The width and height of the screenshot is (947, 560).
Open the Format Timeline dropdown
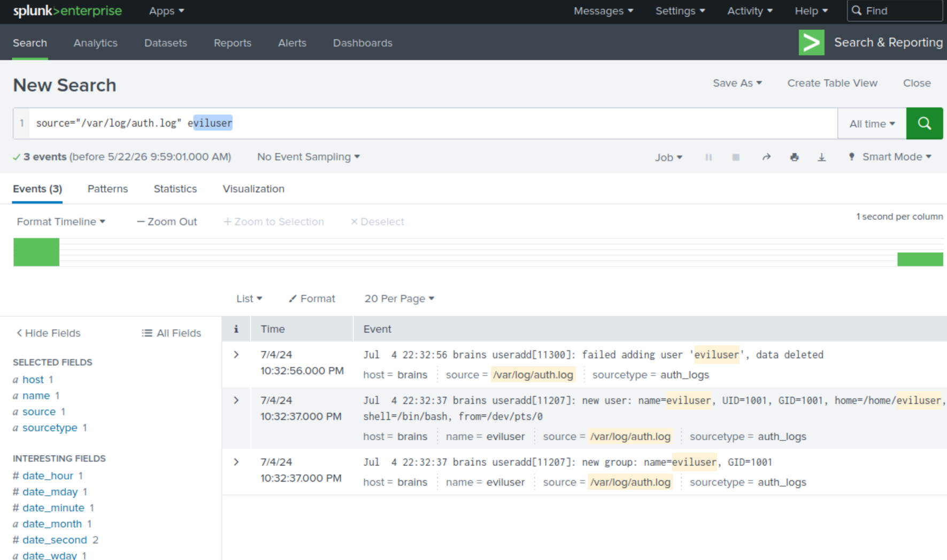coord(61,221)
